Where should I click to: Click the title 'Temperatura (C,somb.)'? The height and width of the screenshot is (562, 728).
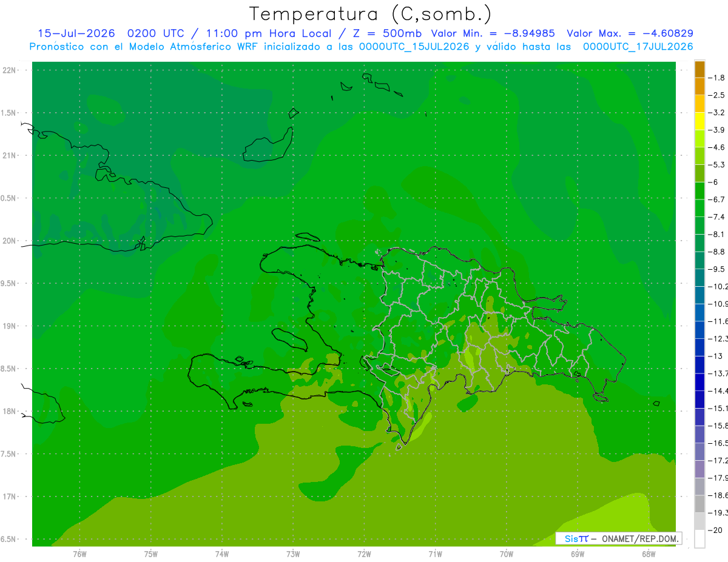370,14
